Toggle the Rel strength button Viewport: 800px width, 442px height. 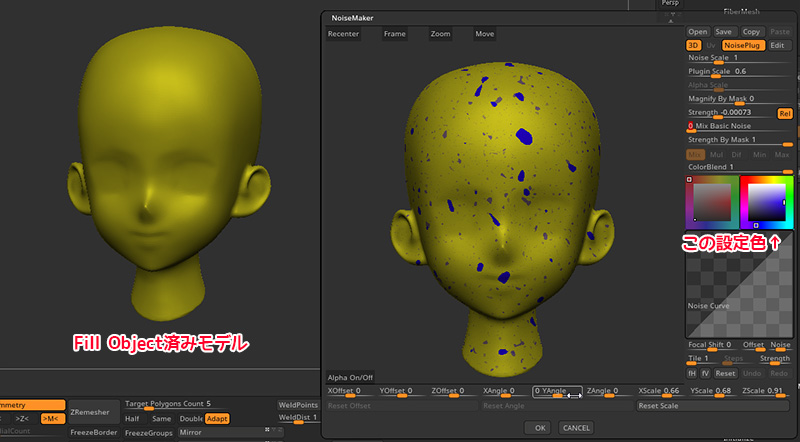[785, 112]
